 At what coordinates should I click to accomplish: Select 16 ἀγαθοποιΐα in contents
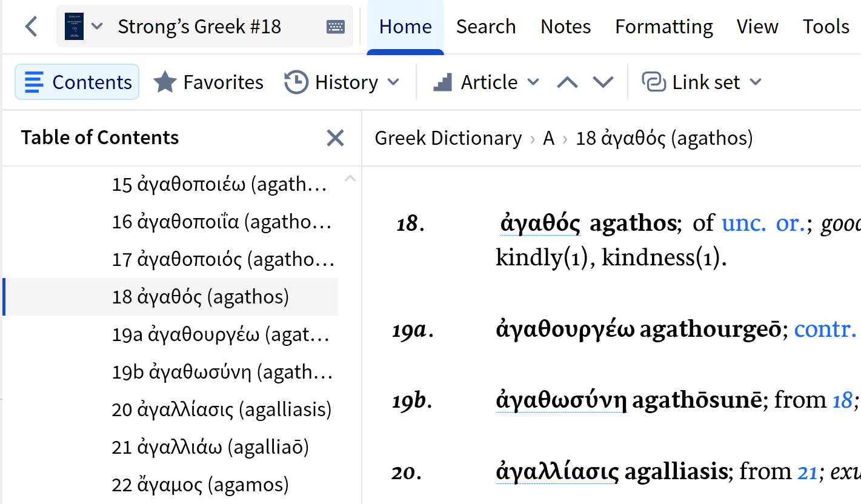pyautogui.click(x=221, y=222)
